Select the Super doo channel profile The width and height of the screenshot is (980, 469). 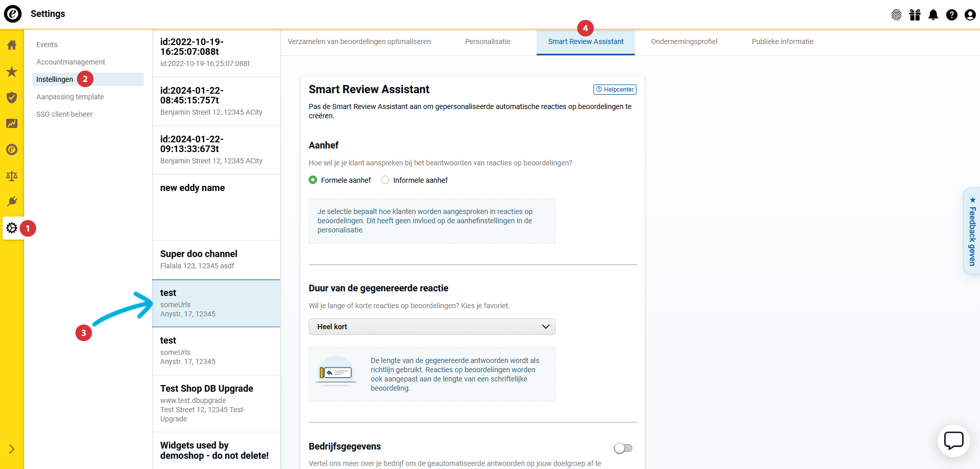coord(216,260)
